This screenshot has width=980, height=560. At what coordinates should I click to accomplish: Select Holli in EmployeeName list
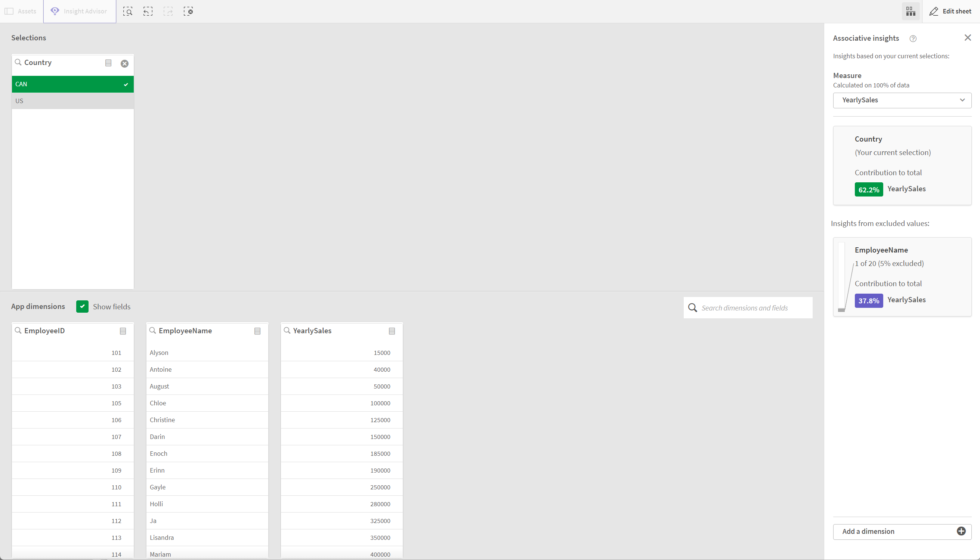tap(157, 504)
